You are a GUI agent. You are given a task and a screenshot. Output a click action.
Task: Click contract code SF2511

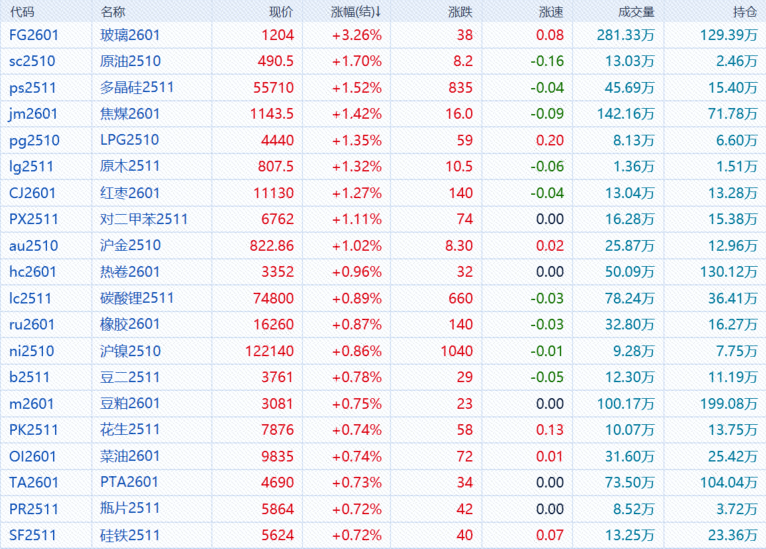pos(32,534)
